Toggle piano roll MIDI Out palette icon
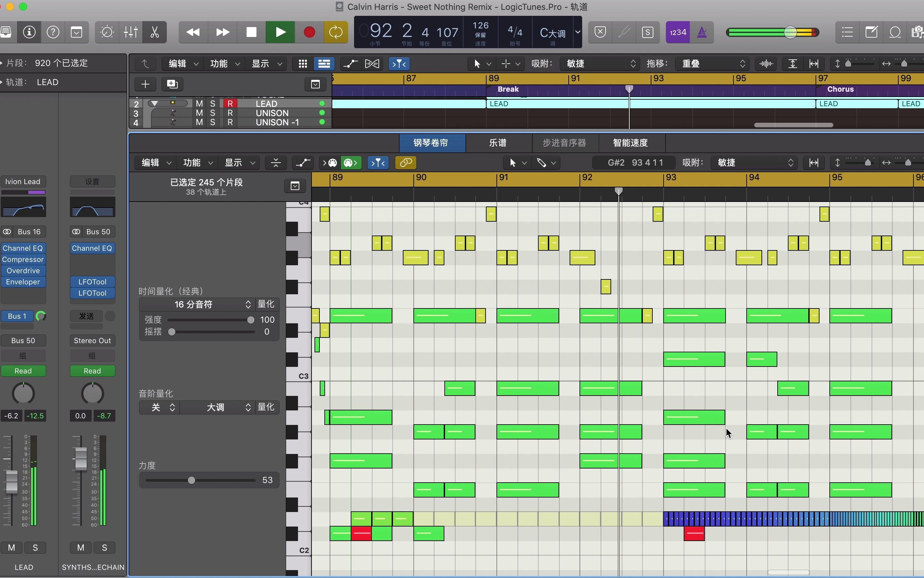 [x=351, y=162]
